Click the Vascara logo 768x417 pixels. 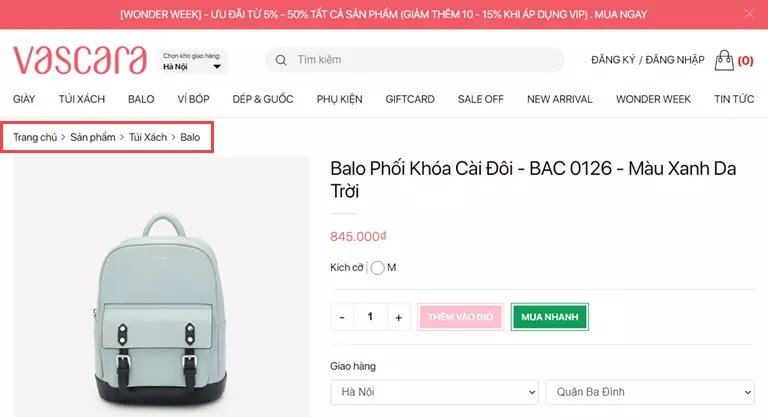[80, 61]
